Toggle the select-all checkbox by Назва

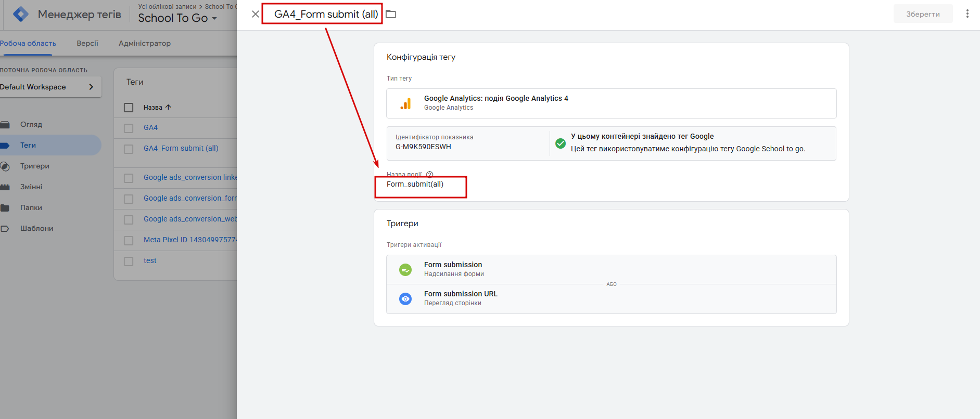[129, 108]
